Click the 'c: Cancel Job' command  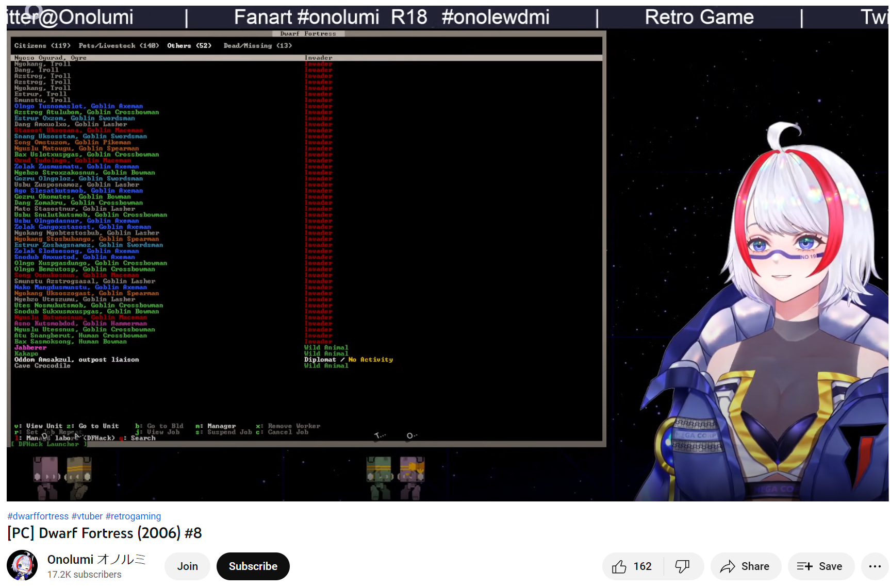(282, 432)
